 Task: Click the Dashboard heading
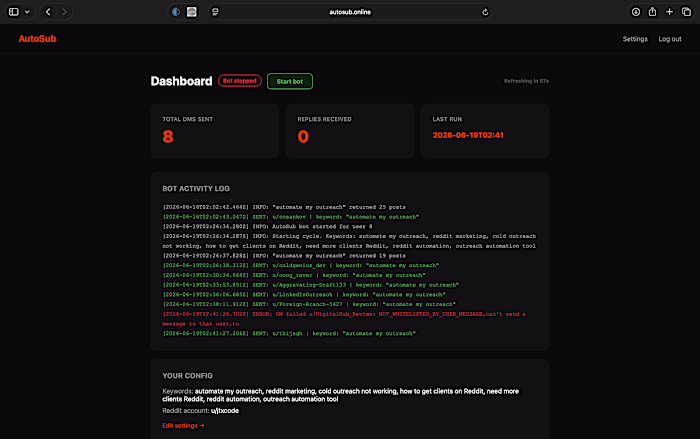[x=181, y=81]
